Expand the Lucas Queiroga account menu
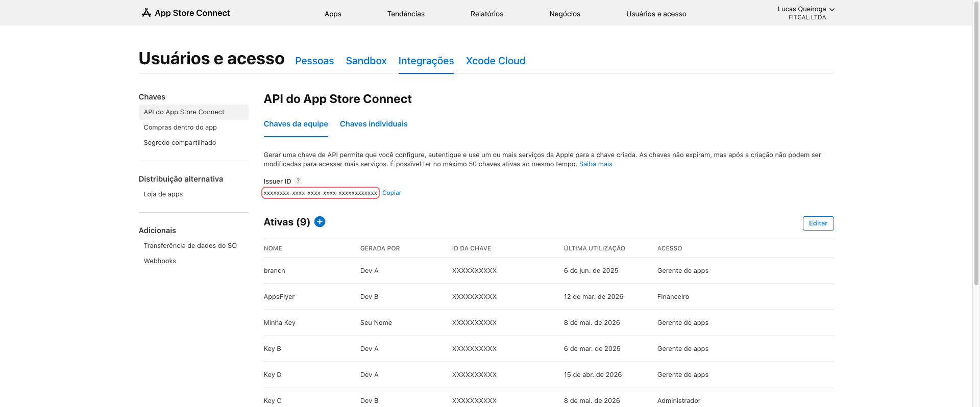980x407 pixels. [806, 13]
